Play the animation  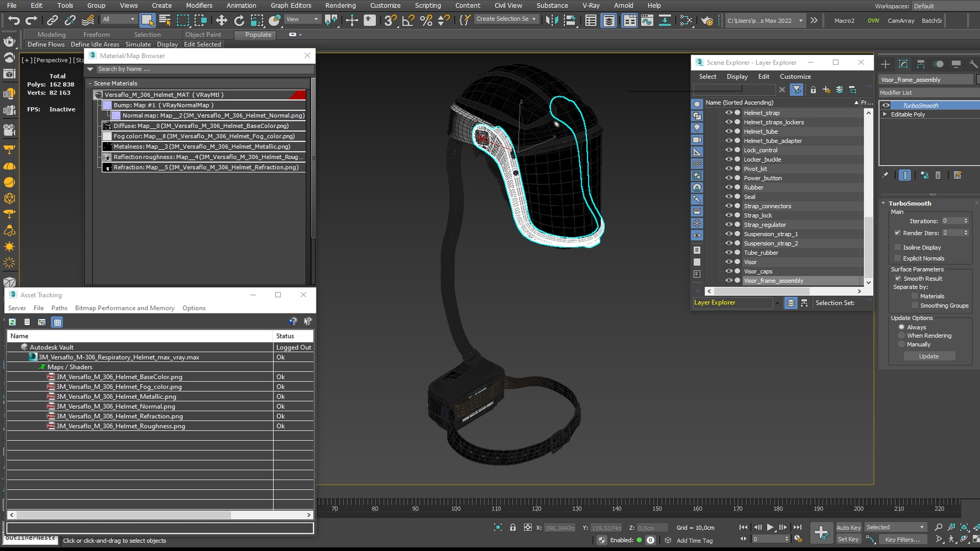tap(770, 527)
